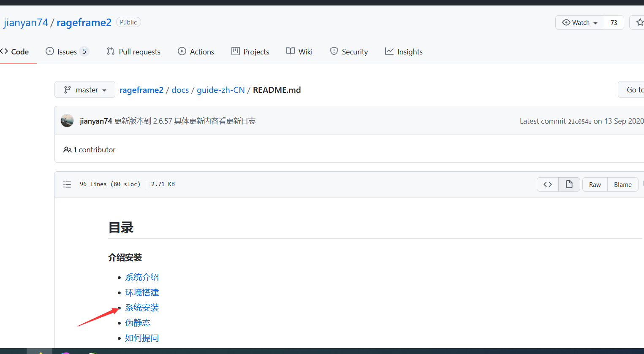Open the Blame view
644x354 pixels.
623,184
